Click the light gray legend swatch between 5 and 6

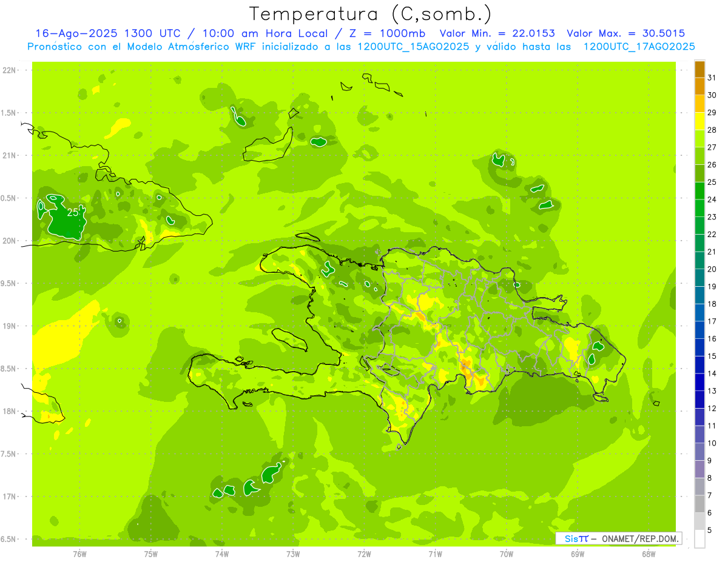coord(699,521)
